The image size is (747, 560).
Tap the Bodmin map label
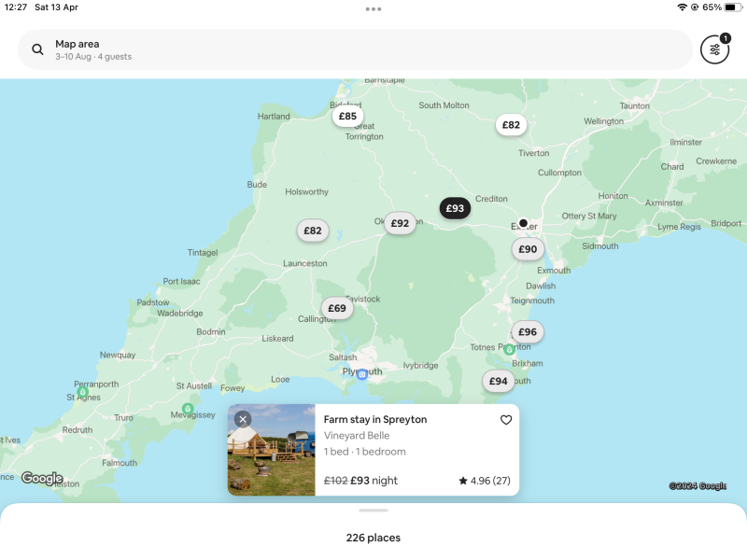211,332
